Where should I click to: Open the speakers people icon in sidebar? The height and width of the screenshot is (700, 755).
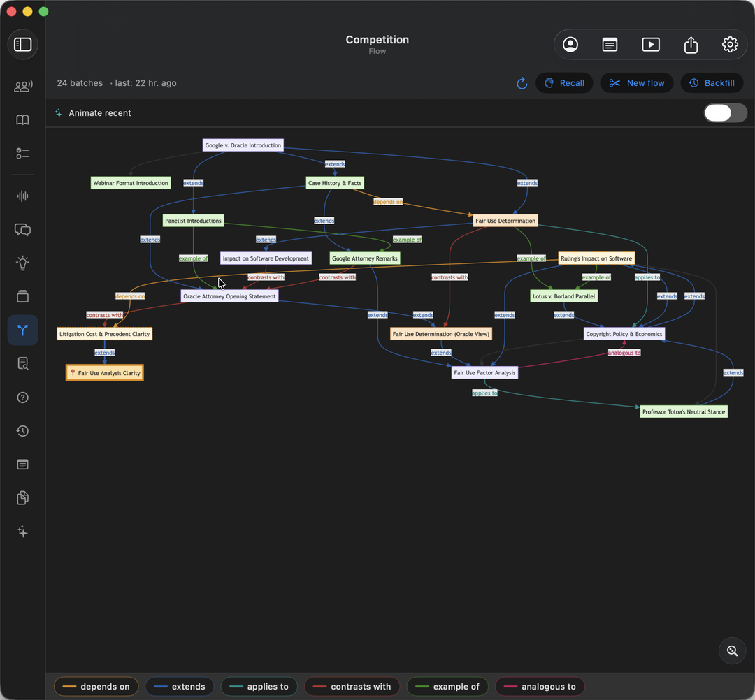pos(22,86)
